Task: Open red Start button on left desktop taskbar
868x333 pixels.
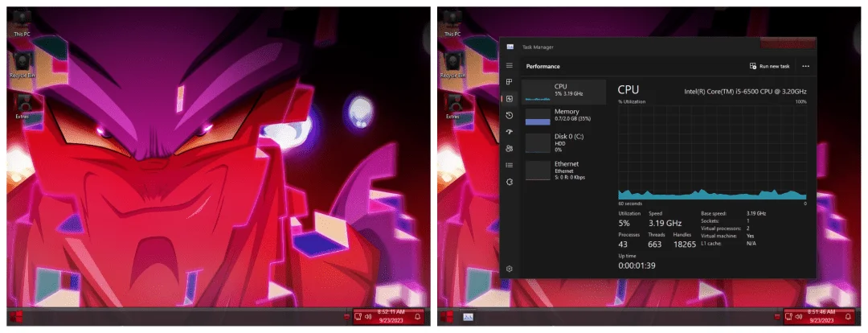Action: (16, 318)
